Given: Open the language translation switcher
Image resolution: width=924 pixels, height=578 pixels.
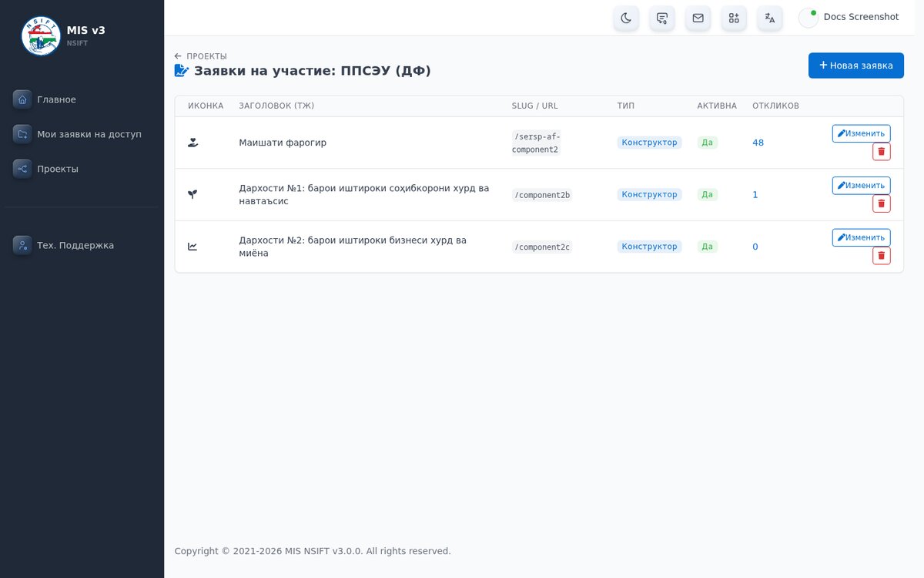Looking at the screenshot, I should tap(770, 18).
